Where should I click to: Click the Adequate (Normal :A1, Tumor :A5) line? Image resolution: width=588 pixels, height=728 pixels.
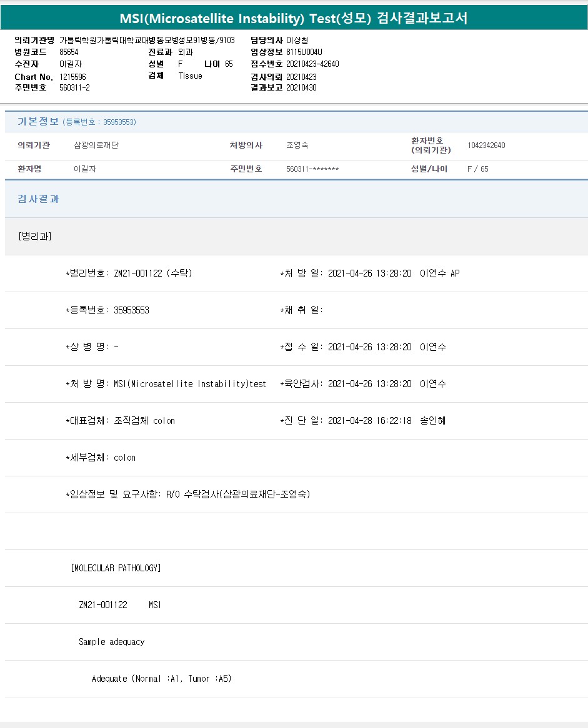pyautogui.click(x=161, y=679)
